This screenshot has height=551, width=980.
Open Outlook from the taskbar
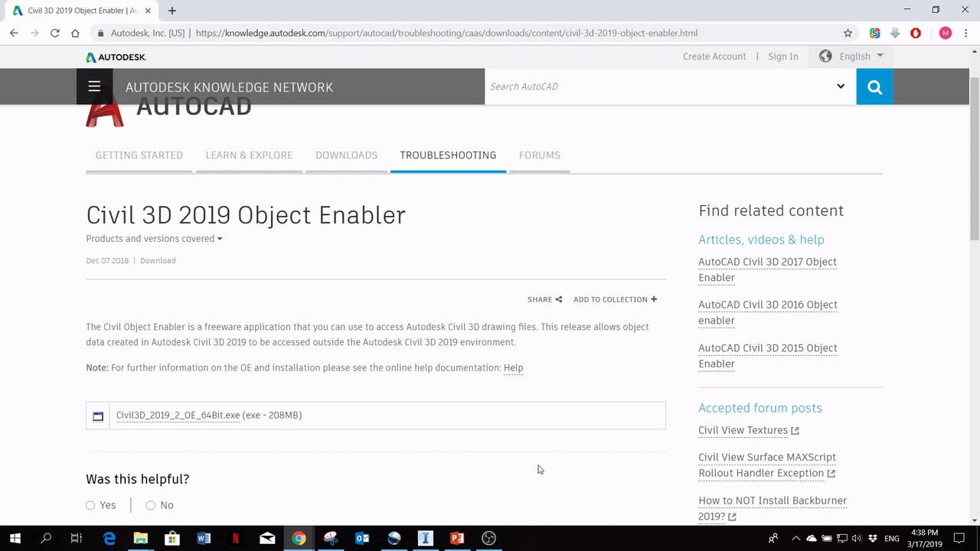pos(362,538)
